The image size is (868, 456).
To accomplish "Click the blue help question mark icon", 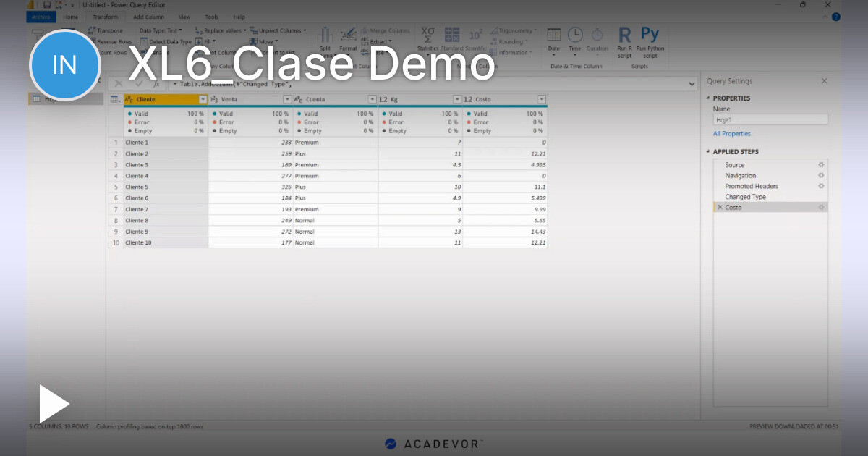I will coord(836,17).
